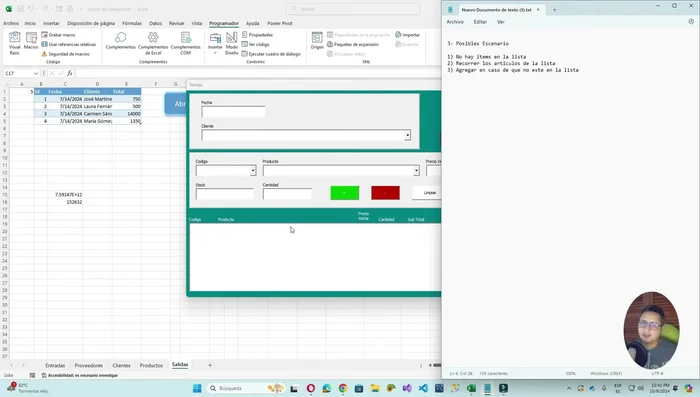Image resolution: width=700 pixels, height=397 pixels.
Task: Expand the Name Box dropdown arrow
Action: tap(35, 73)
